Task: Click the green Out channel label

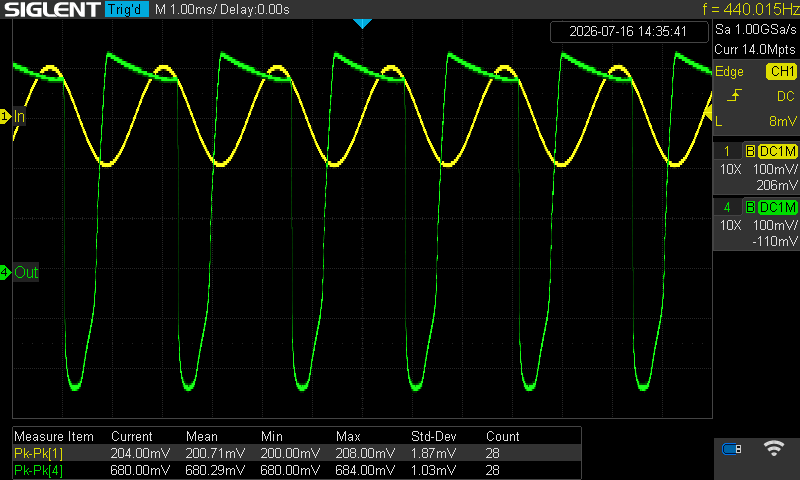Action: click(x=26, y=272)
